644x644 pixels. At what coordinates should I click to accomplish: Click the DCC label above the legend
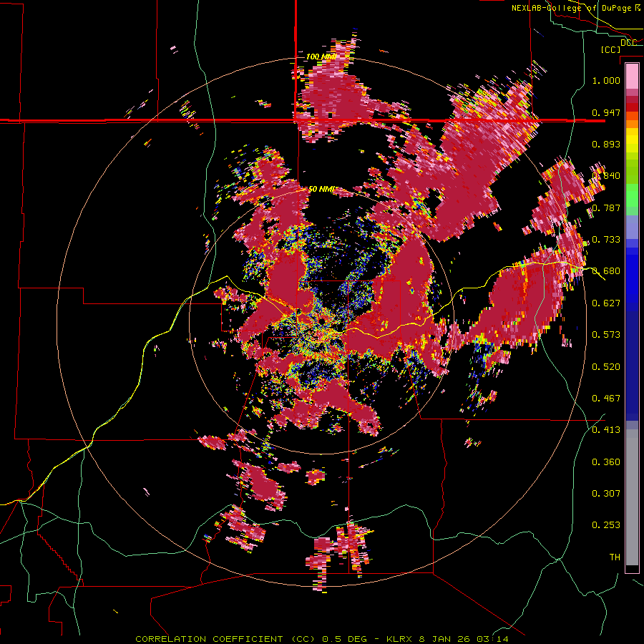pyautogui.click(x=628, y=42)
